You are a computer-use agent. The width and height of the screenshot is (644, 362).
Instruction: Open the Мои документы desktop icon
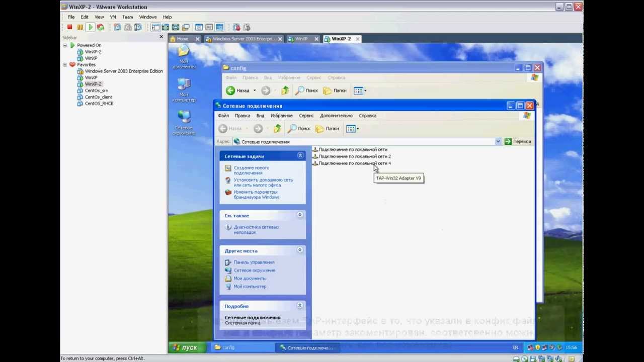point(184,57)
